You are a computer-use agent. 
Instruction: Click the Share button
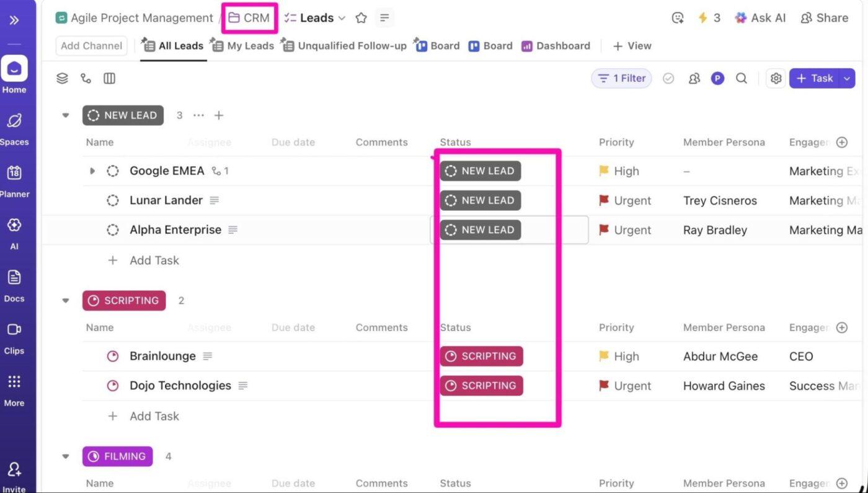(825, 17)
